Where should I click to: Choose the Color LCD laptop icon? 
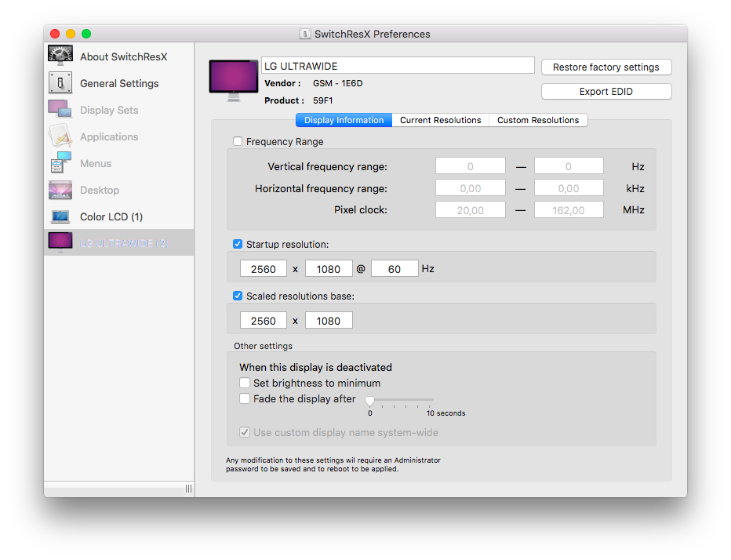(60, 216)
